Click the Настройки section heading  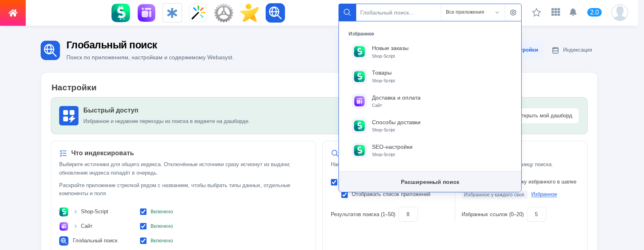point(74,87)
